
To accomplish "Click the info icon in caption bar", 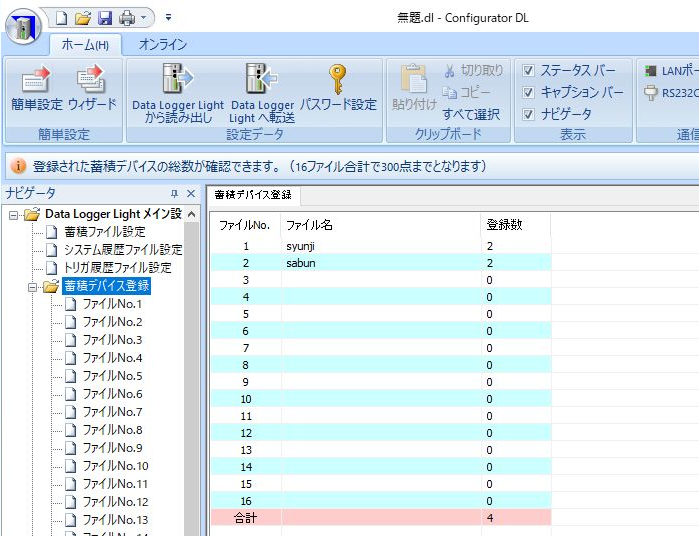I will click(18, 166).
